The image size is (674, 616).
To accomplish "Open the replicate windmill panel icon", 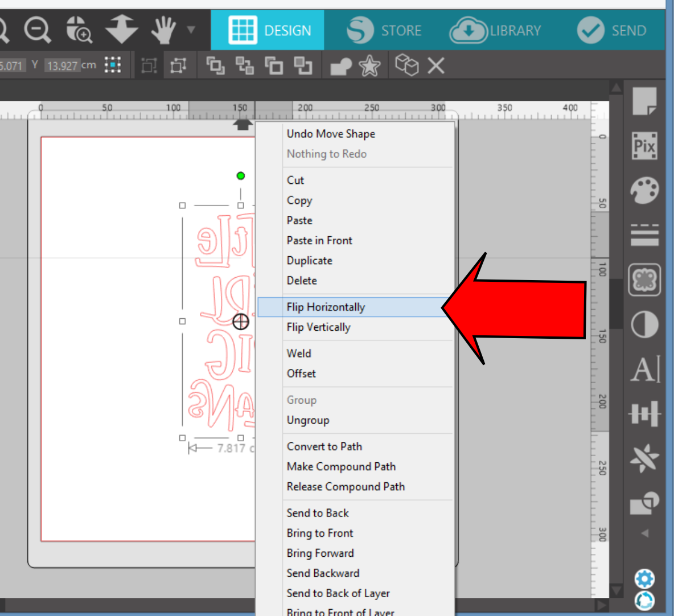I will (644, 458).
